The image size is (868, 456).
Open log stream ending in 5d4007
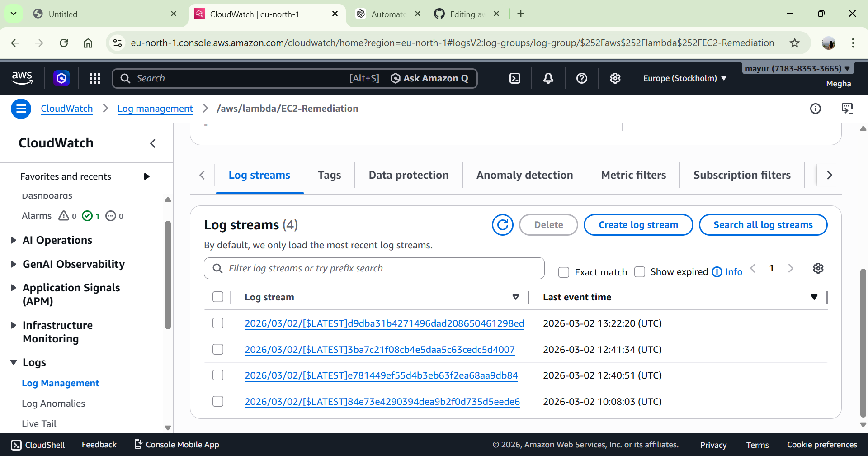coord(380,350)
